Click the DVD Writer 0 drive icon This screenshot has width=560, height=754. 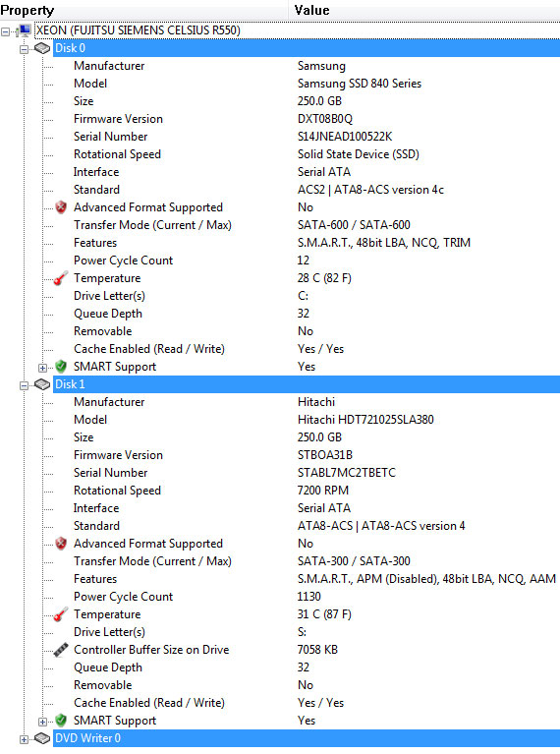(42, 738)
